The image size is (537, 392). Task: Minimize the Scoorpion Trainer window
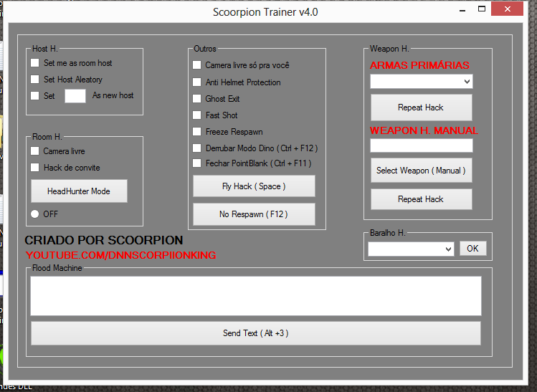coord(462,9)
